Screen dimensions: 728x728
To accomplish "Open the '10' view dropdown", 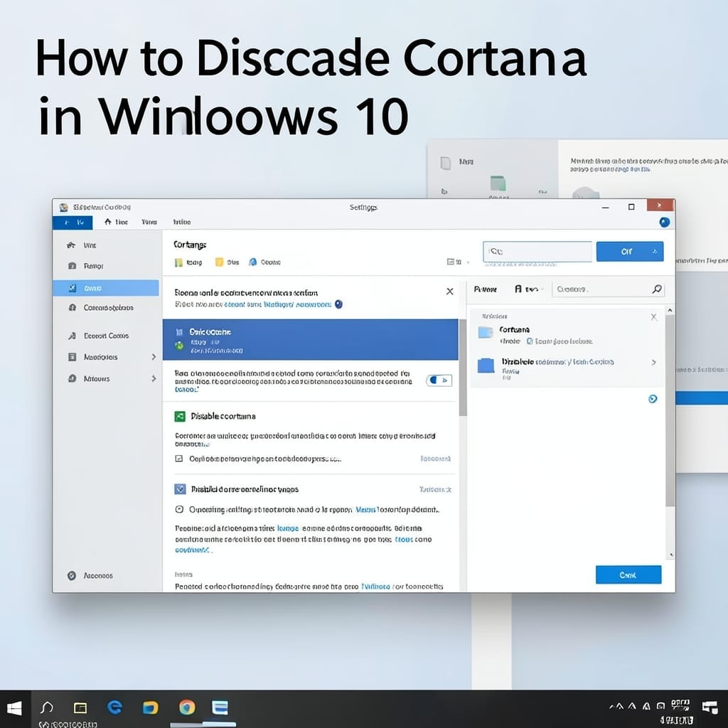I will point(458,262).
